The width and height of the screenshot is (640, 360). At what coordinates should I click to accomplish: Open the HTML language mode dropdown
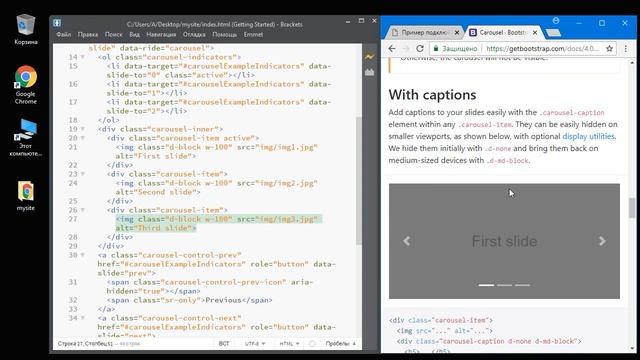click(x=289, y=344)
